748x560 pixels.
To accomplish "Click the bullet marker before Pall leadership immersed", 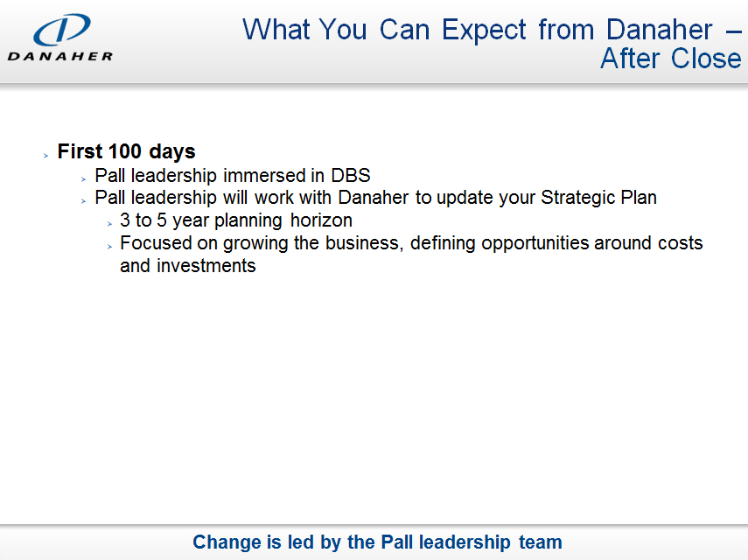I will click(x=83, y=178).
